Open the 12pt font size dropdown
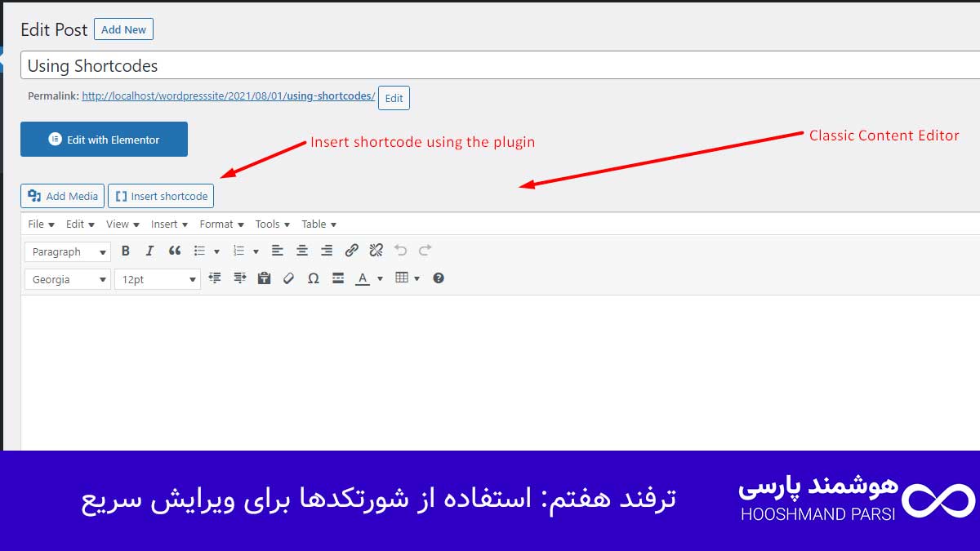The height and width of the screenshot is (551, 980). point(157,279)
